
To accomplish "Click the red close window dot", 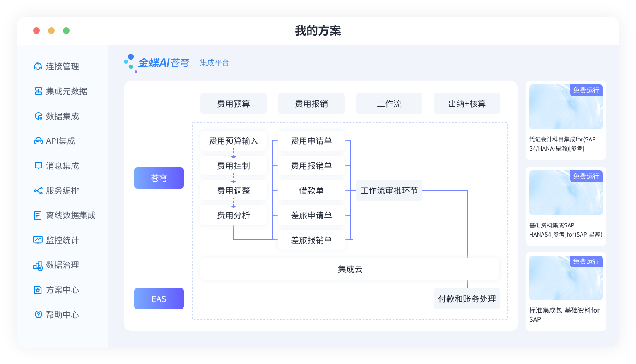I will [36, 31].
